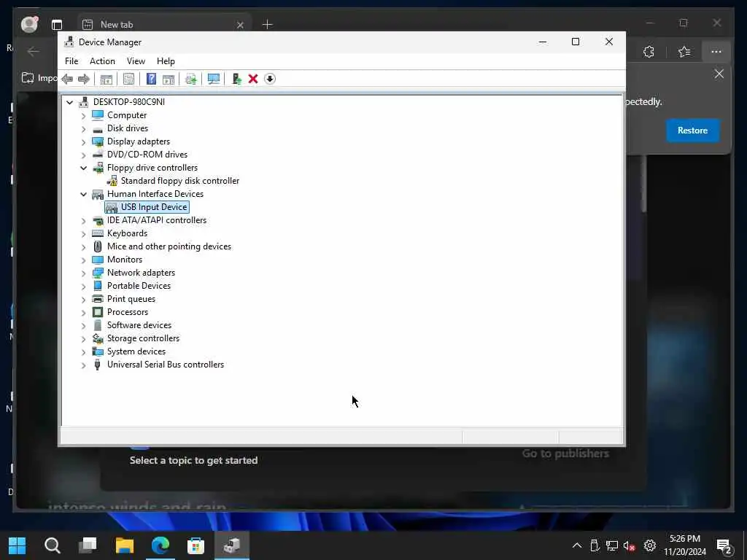Click the red X Uninstall device icon
The width and height of the screenshot is (747, 560).
[253, 79]
